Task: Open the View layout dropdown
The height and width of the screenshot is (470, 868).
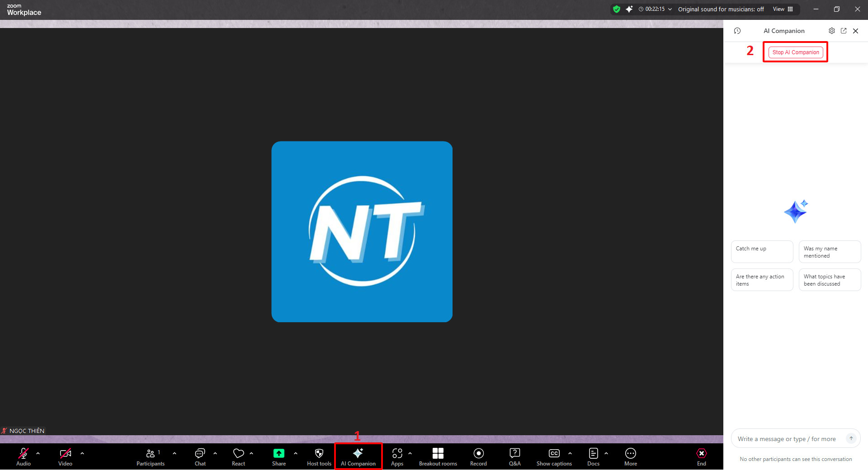Action: [783, 9]
